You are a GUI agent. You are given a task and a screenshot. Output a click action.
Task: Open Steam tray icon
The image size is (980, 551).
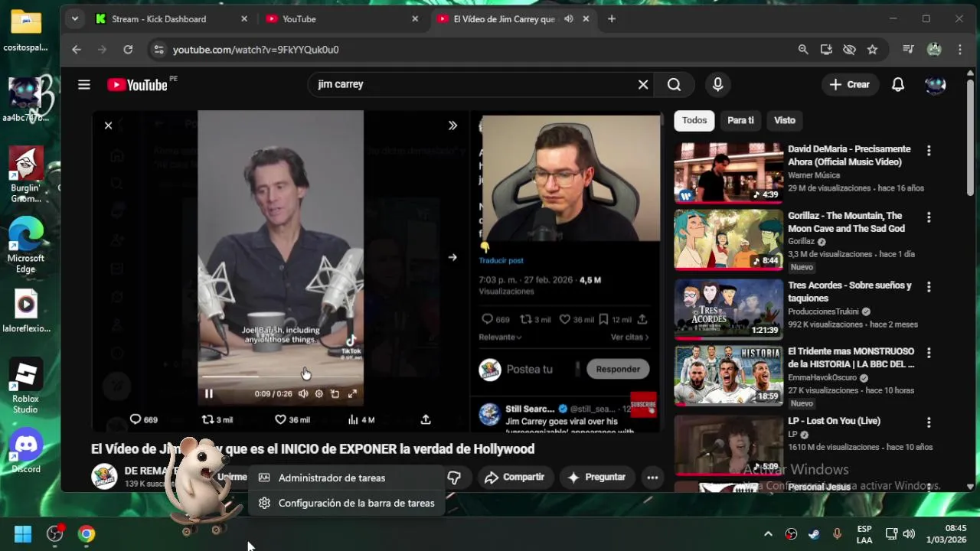814,534
